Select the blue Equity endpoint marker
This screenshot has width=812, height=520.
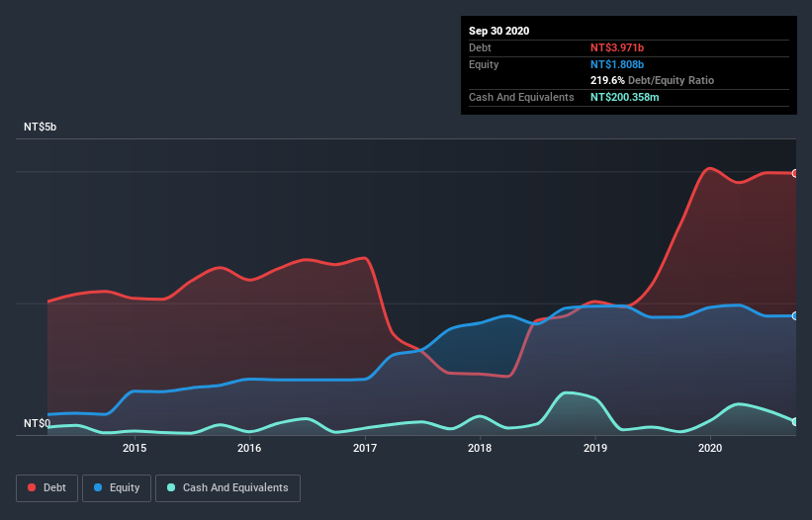coord(795,315)
